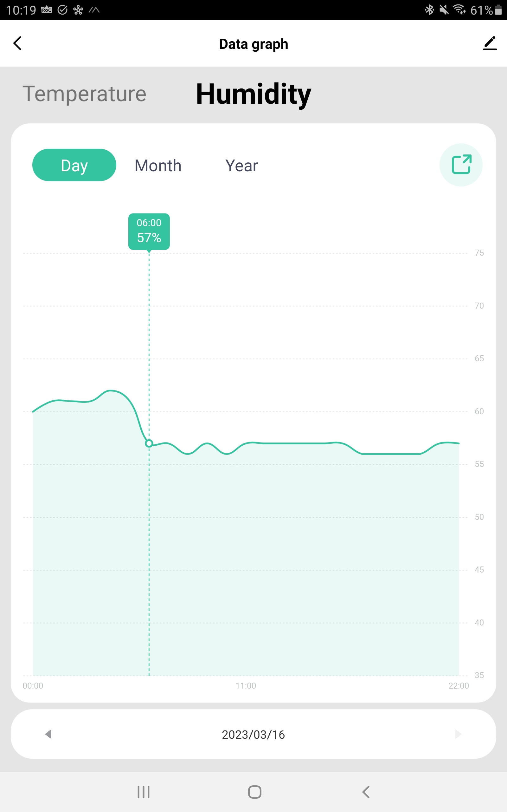The height and width of the screenshot is (812, 507).
Task: Tap the 2023/03/16 date label
Action: [x=253, y=735]
